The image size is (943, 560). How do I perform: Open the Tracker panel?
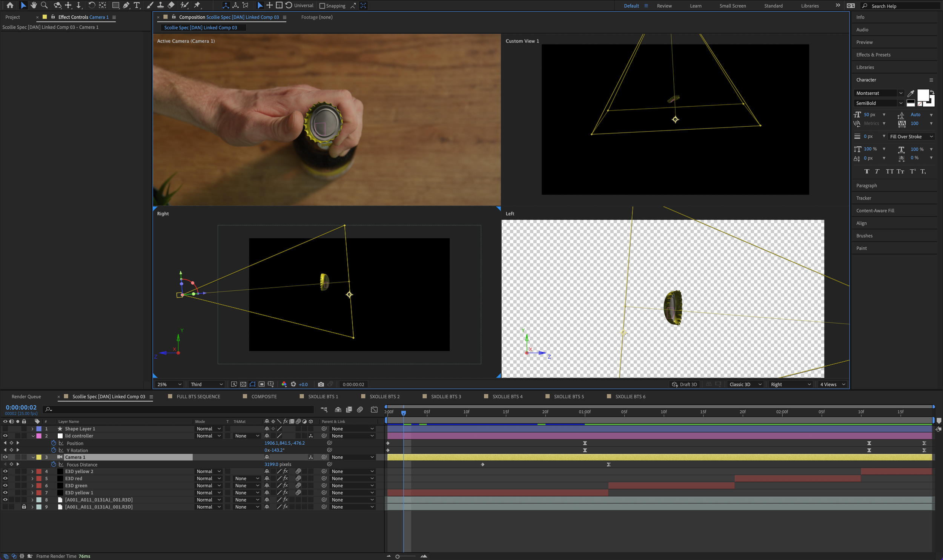point(863,198)
